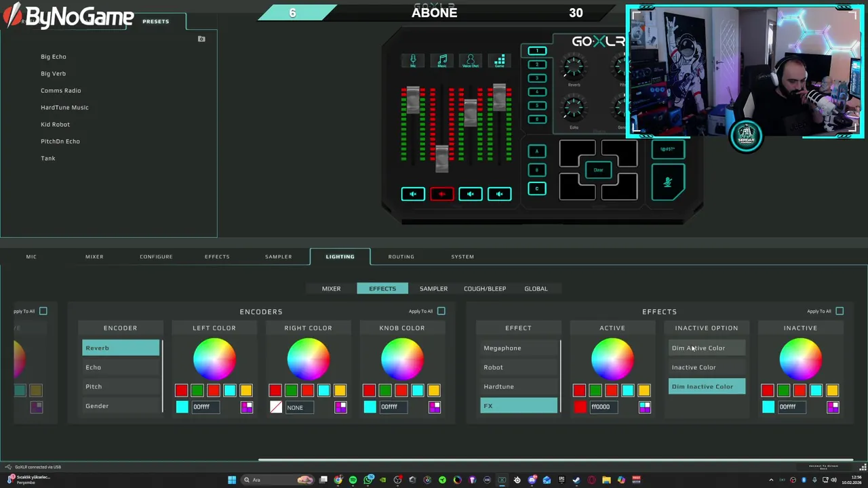Image resolution: width=868 pixels, height=488 pixels.
Task: Open Spotify from the taskbar
Action: (x=353, y=480)
